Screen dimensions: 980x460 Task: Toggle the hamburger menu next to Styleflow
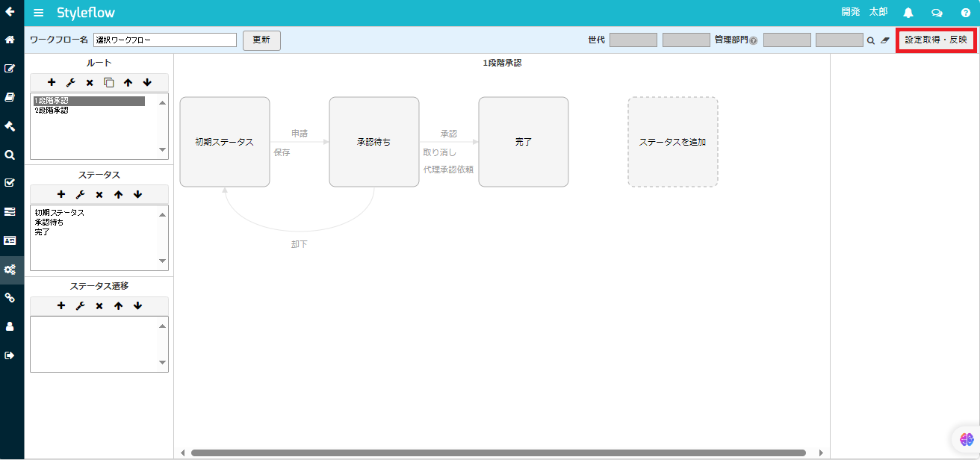pyautogui.click(x=39, y=13)
